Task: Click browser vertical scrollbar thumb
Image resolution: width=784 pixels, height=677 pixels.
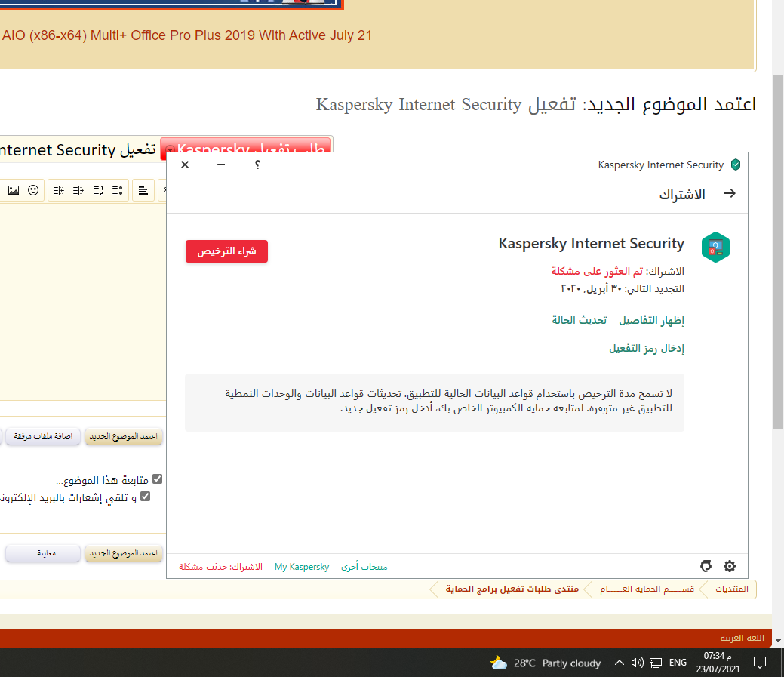Action: [x=778, y=251]
